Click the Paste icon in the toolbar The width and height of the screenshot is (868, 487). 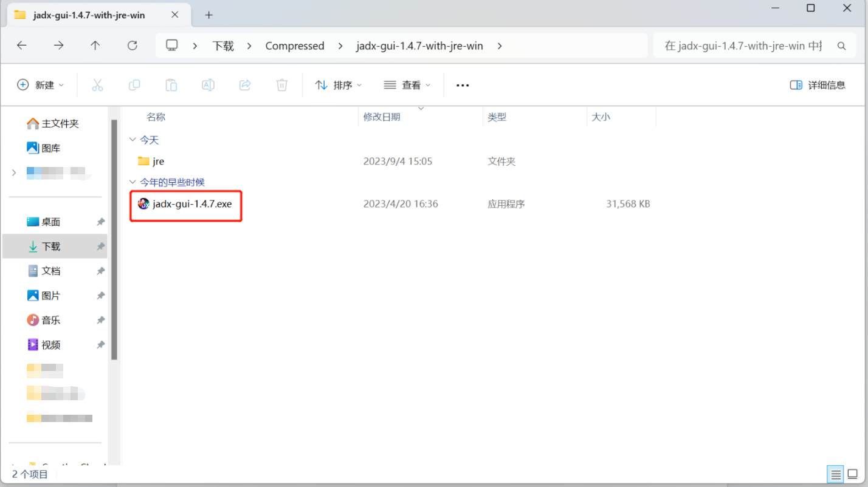171,84
